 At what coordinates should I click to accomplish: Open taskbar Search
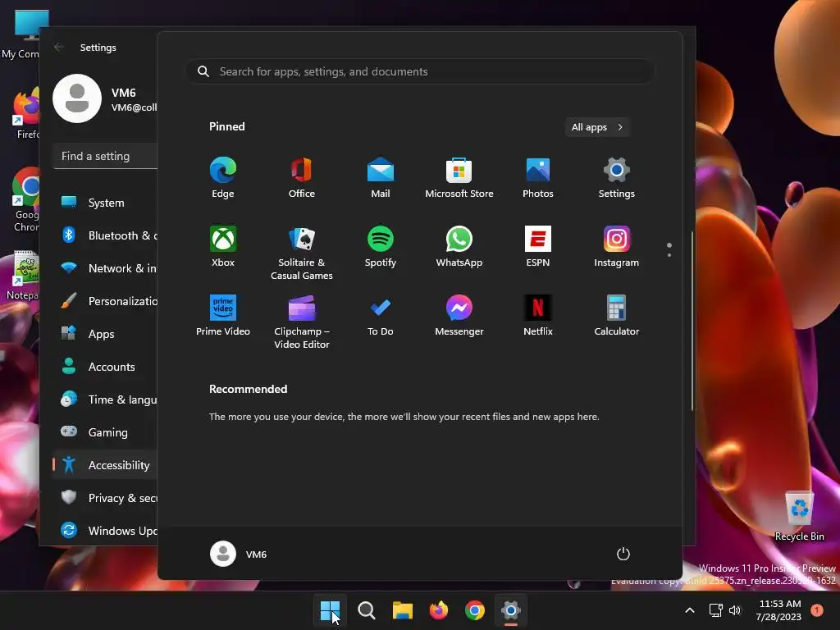pyautogui.click(x=367, y=610)
